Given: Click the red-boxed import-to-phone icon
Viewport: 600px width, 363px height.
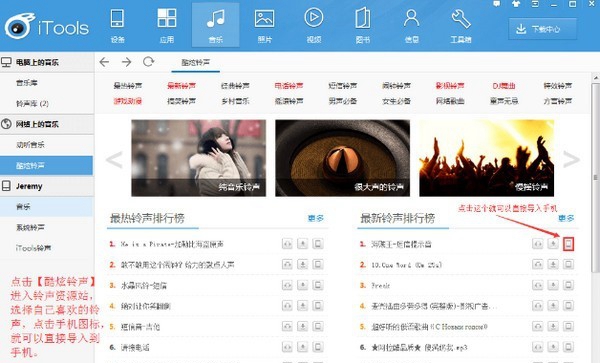Looking at the screenshot, I should click(568, 244).
